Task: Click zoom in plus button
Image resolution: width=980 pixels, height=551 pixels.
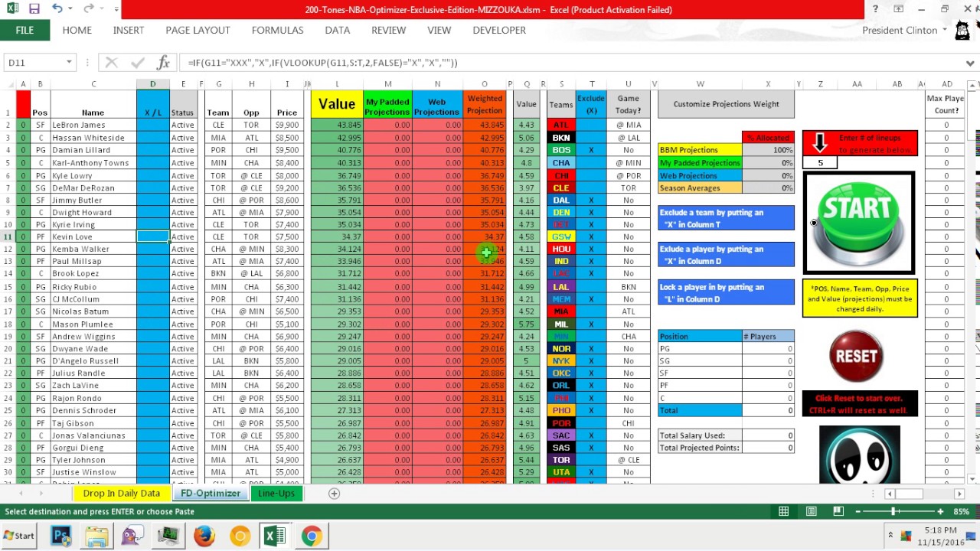Action: tap(941, 511)
